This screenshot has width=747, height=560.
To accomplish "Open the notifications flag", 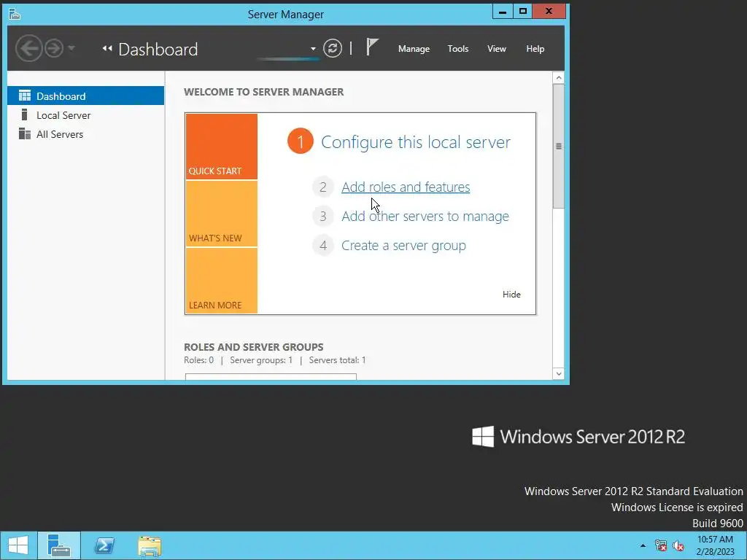I will [372, 47].
